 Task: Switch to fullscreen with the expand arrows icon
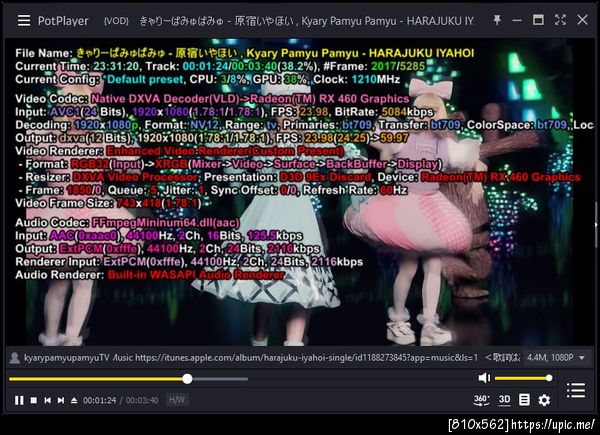click(x=560, y=20)
